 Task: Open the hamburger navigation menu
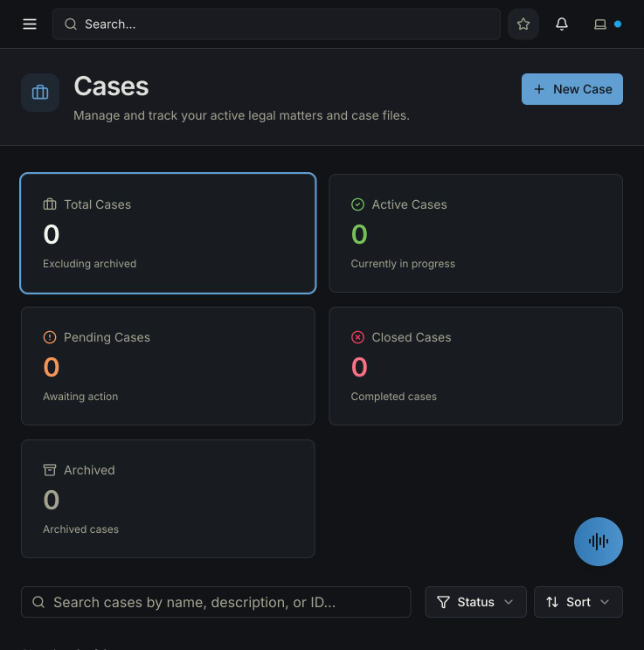[30, 24]
